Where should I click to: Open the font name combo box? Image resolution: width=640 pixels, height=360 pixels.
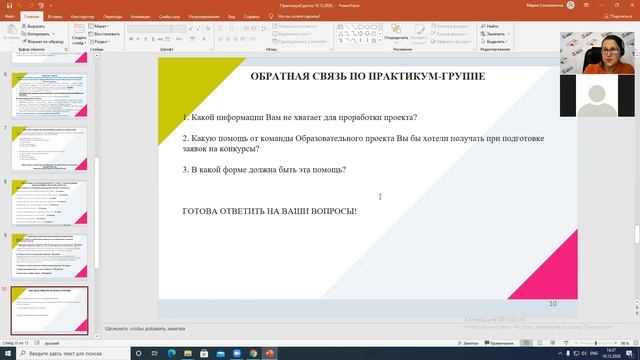click(149, 29)
